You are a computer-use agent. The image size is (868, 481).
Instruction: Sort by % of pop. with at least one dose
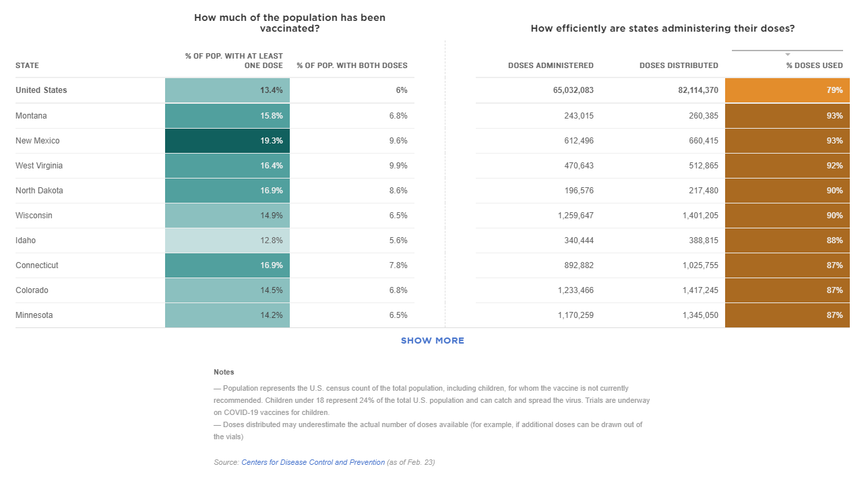[234, 61]
